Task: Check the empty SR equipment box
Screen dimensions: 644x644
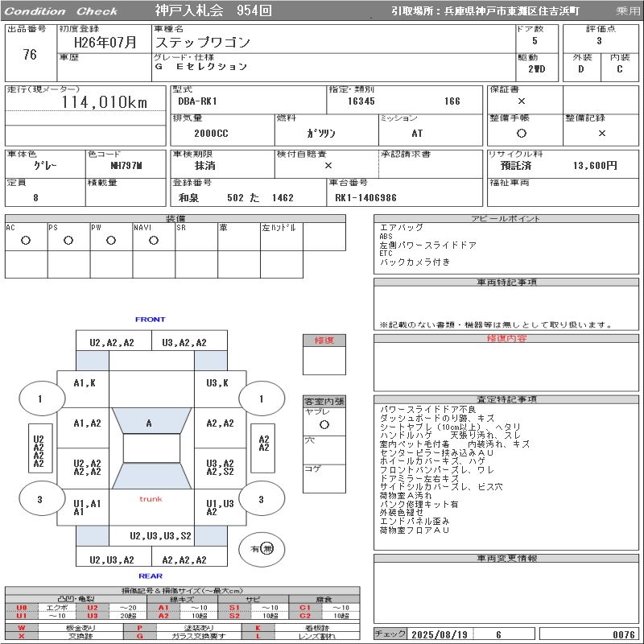Action: pos(196,241)
